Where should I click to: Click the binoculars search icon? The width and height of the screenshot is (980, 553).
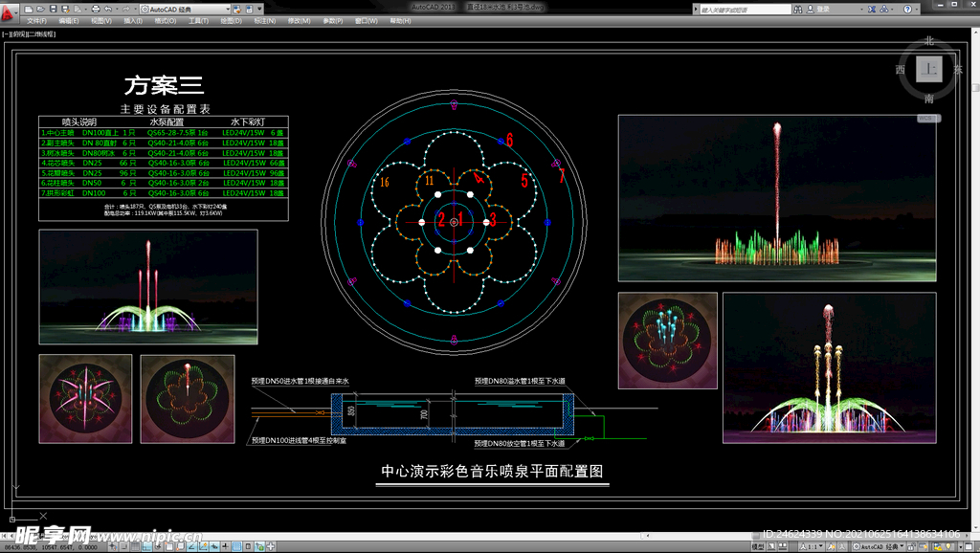pos(799,9)
